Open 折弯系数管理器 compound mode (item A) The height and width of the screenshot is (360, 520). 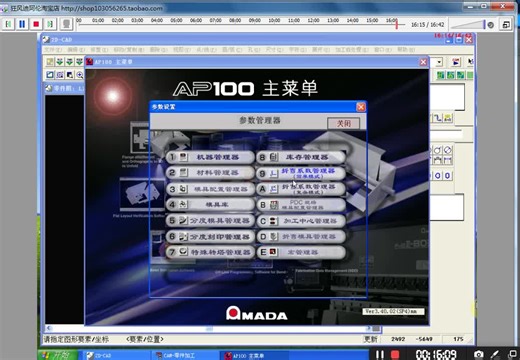tap(301, 189)
